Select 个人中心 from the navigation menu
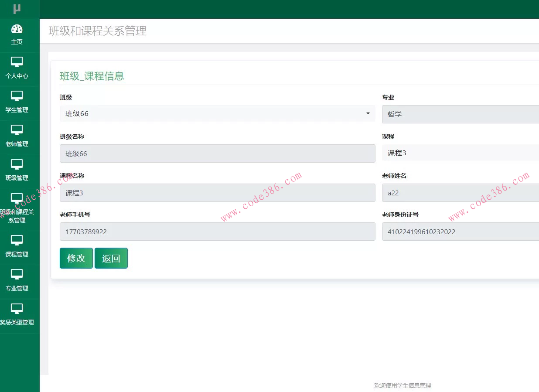This screenshot has height=392, width=539. point(17,76)
